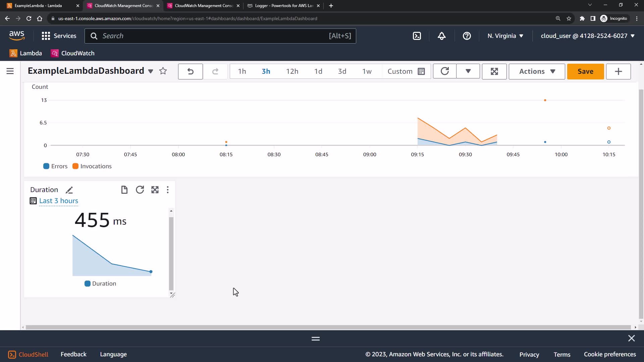Toggle the Errors series in the legend
644x362 pixels.
tap(55, 166)
